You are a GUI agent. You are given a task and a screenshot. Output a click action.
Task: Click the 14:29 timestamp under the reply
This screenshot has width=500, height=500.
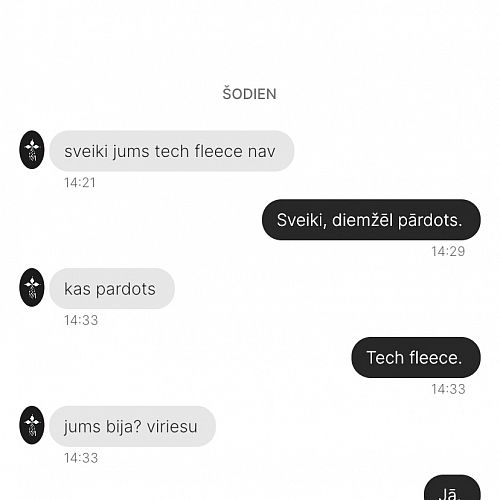[448, 251]
